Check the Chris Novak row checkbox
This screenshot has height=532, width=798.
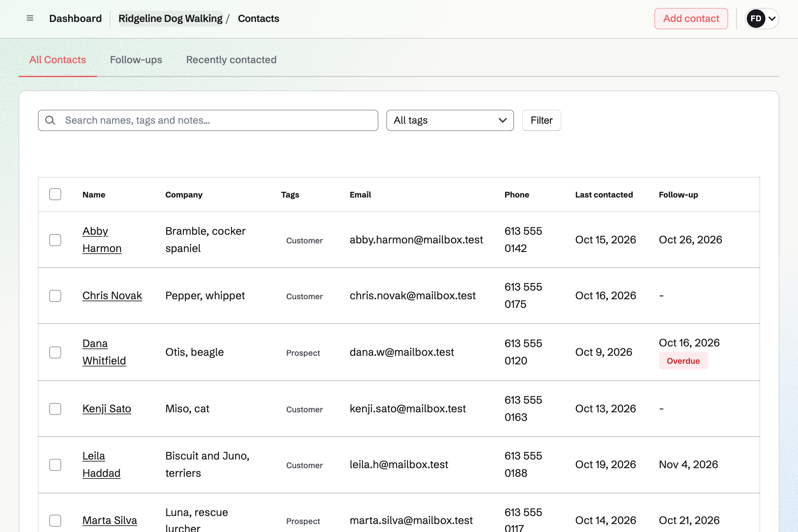point(55,296)
